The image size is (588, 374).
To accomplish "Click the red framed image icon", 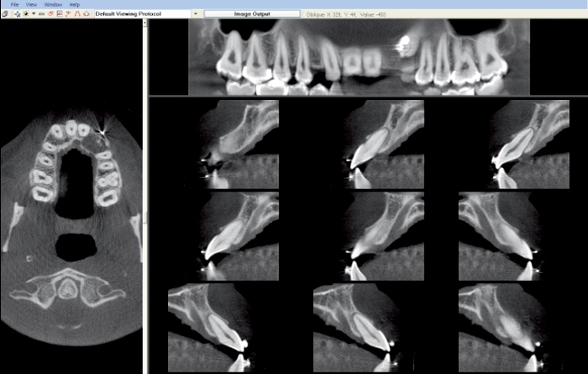I will [60, 14].
